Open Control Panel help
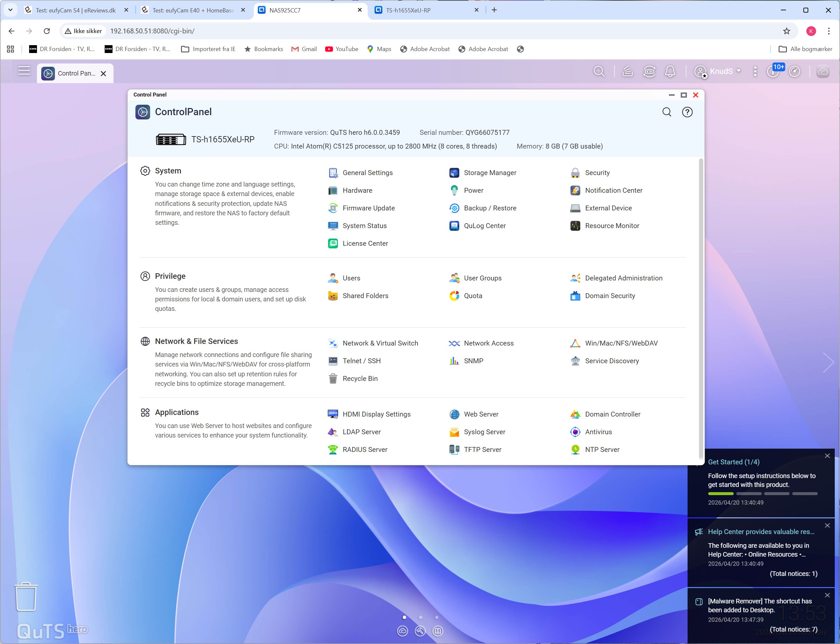 (688, 112)
